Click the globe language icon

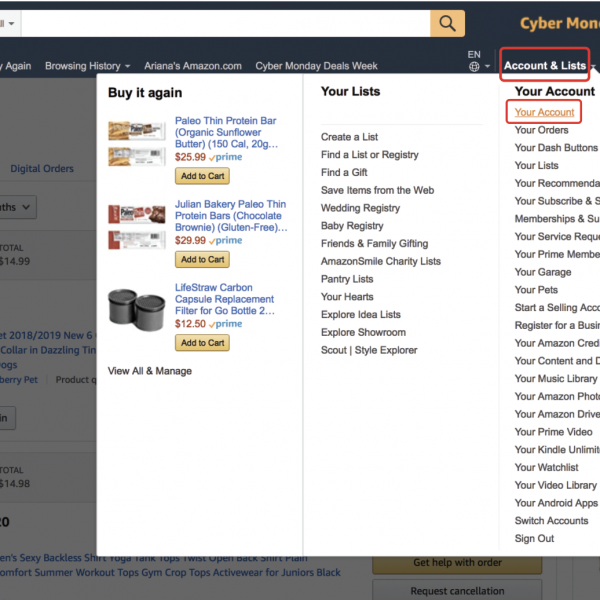coord(474,67)
